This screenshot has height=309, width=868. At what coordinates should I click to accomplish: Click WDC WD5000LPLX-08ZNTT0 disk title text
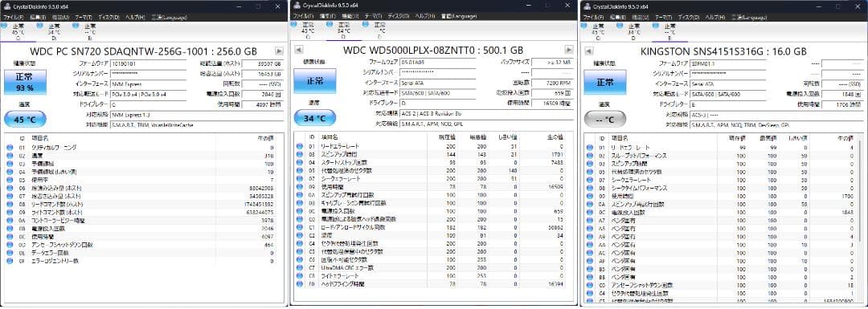tap(433, 51)
